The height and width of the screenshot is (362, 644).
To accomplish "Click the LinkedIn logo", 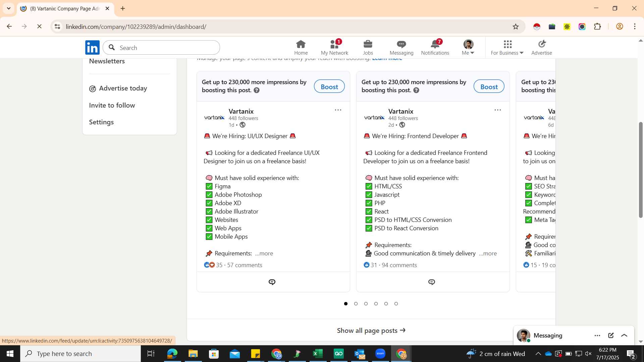I will 92,48.
